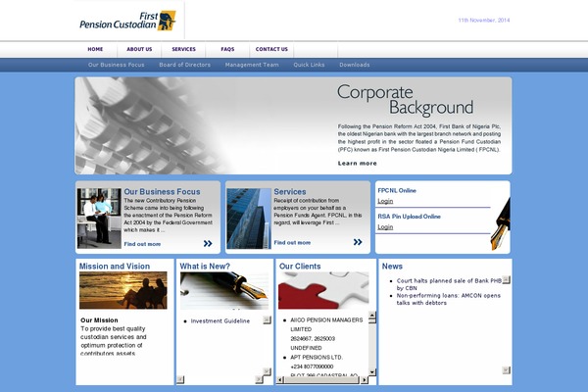Click the fountain pen image in login panel

click(501, 224)
